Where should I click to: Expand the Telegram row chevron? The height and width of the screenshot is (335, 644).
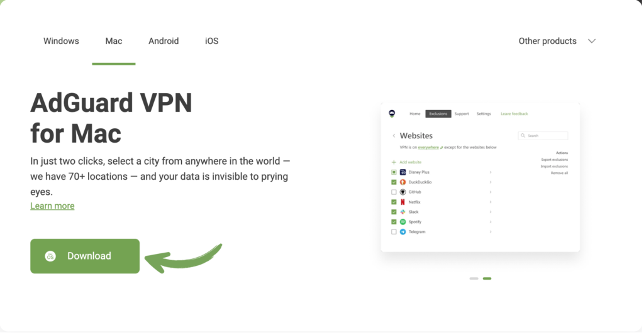(x=491, y=232)
